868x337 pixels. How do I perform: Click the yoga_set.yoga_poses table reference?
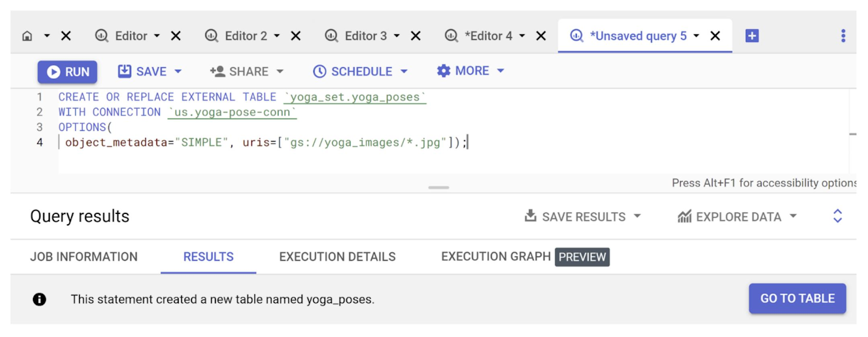pyautogui.click(x=355, y=97)
